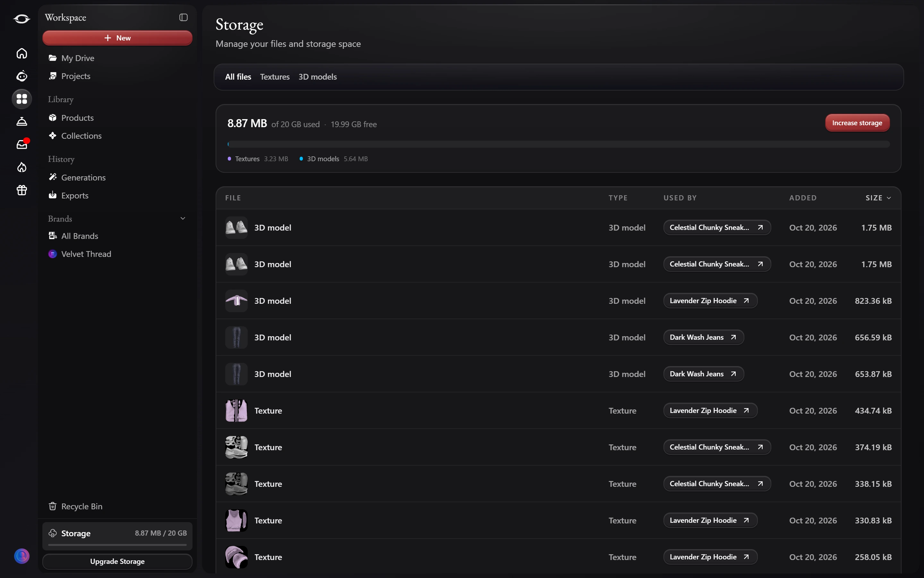This screenshot has height=578, width=924.
Task: Select the four-squares workspace icon
Action: (x=22, y=99)
